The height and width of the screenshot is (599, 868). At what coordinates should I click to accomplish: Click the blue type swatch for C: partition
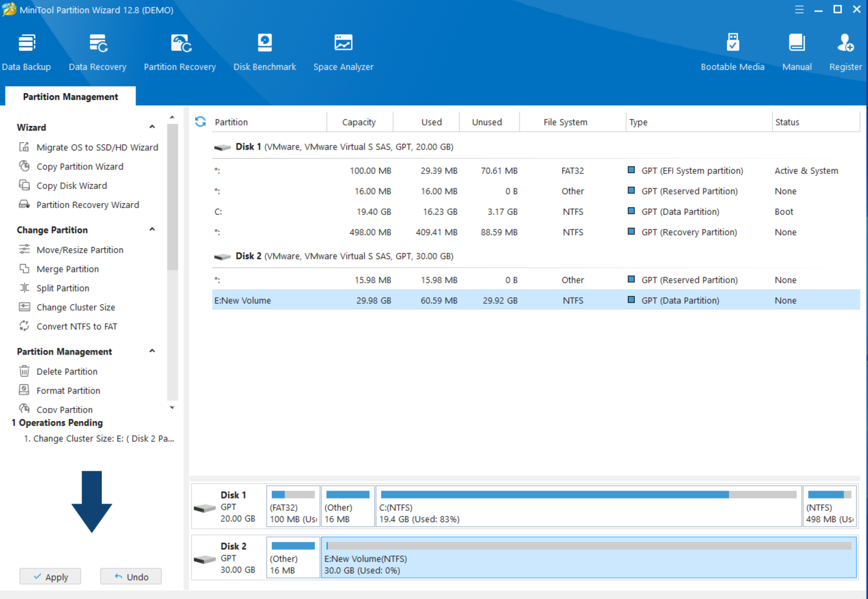point(631,211)
